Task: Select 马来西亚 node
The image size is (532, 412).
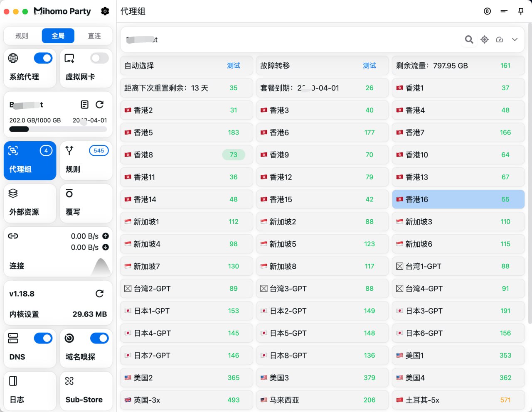Action: tap(323, 400)
